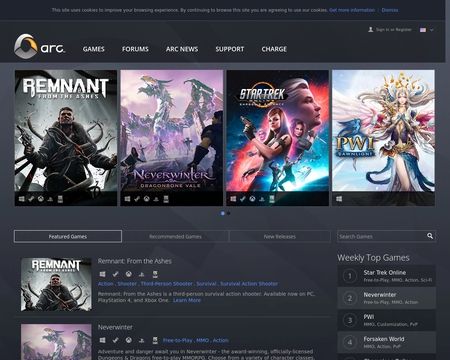Click Windows icon on Neverwinter banner card
The height and width of the screenshot is (360, 450).
[127, 199]
